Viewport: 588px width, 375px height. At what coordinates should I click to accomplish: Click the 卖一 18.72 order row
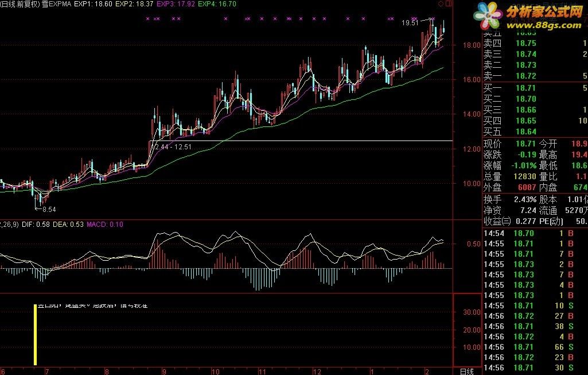(x=535, y=76)
